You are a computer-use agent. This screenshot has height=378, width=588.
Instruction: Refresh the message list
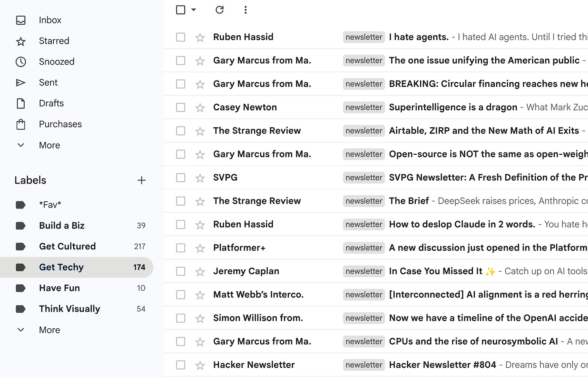(220, 10)
